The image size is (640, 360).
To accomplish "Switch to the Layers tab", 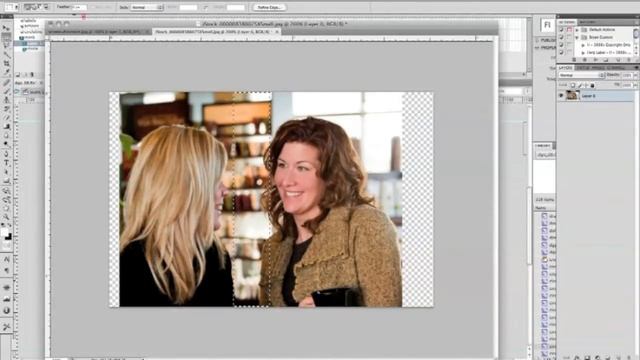I will coord(566,68).
